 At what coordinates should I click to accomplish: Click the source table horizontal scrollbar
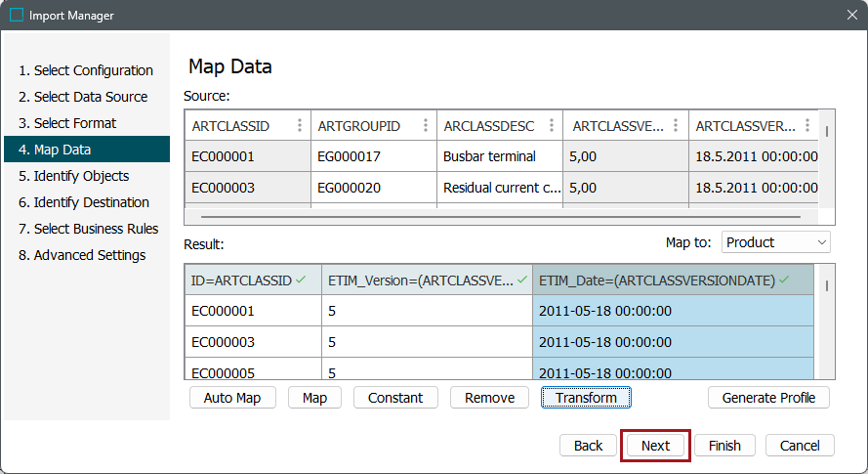pos(500,217)
